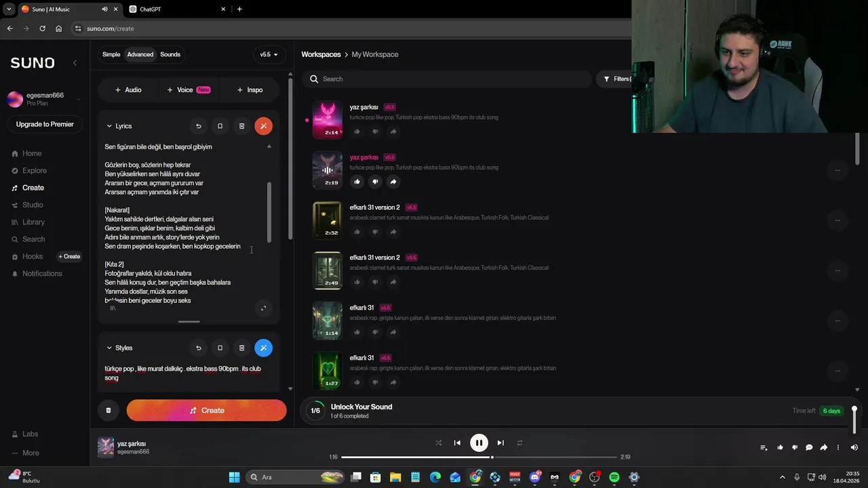The image size is (868, 488).
Task: Click Upgrade to Premier button
Action: (45, 124)
